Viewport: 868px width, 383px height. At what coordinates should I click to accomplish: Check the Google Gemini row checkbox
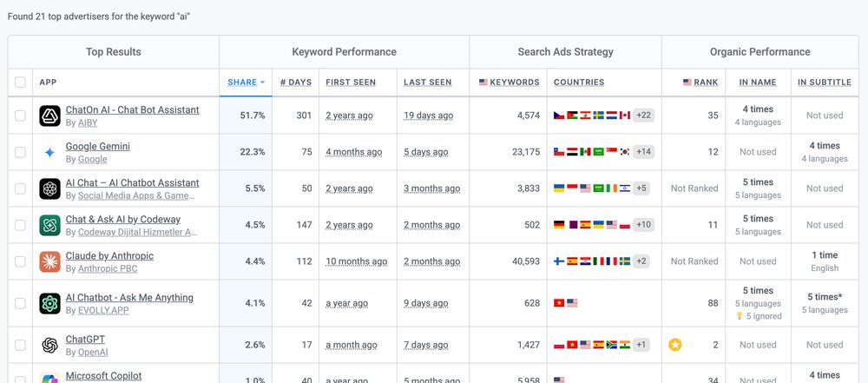[21, 153]
